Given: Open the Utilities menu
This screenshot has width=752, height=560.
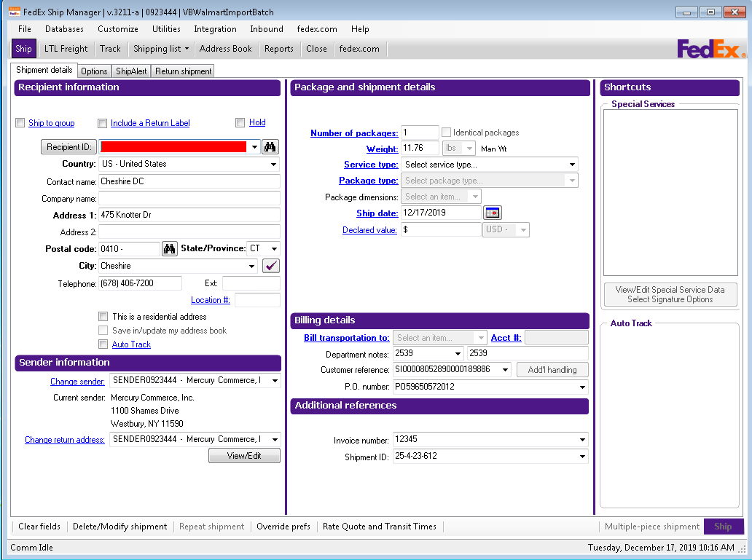Looking at the screenshot, I should 166,29.
